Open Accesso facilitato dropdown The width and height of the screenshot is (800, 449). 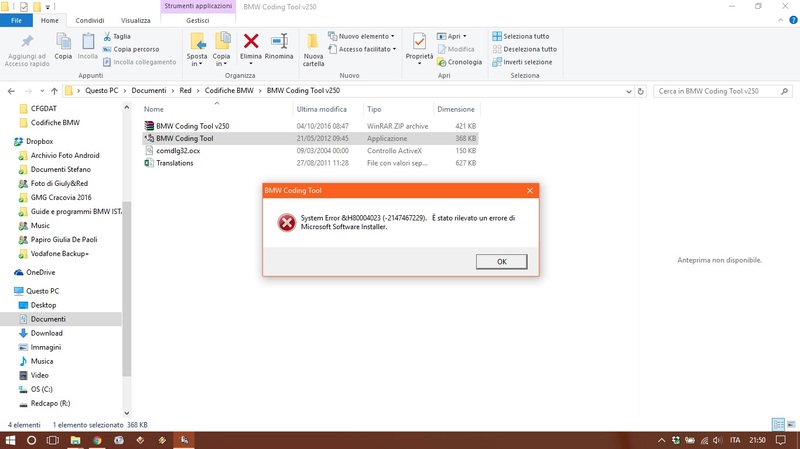click(362, 49)
